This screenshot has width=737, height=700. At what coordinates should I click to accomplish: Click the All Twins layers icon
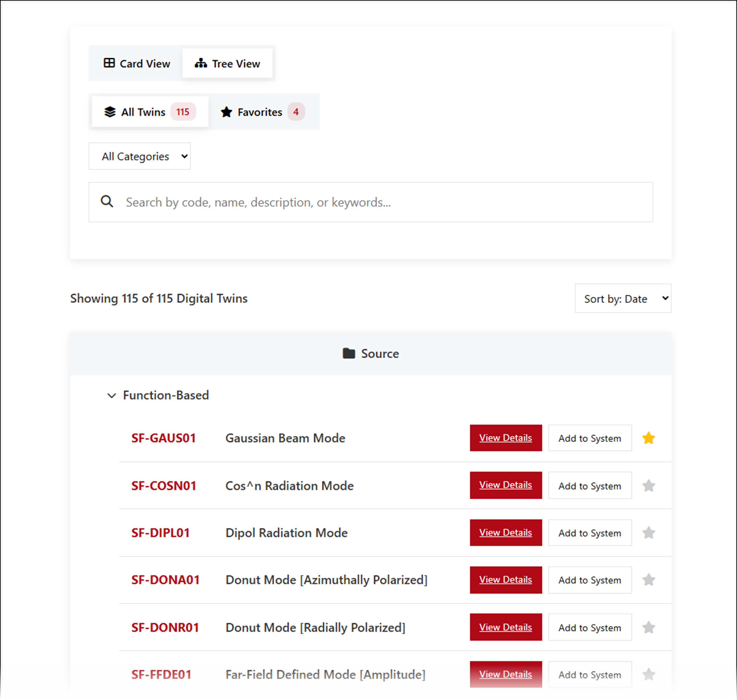pos(110,112)
